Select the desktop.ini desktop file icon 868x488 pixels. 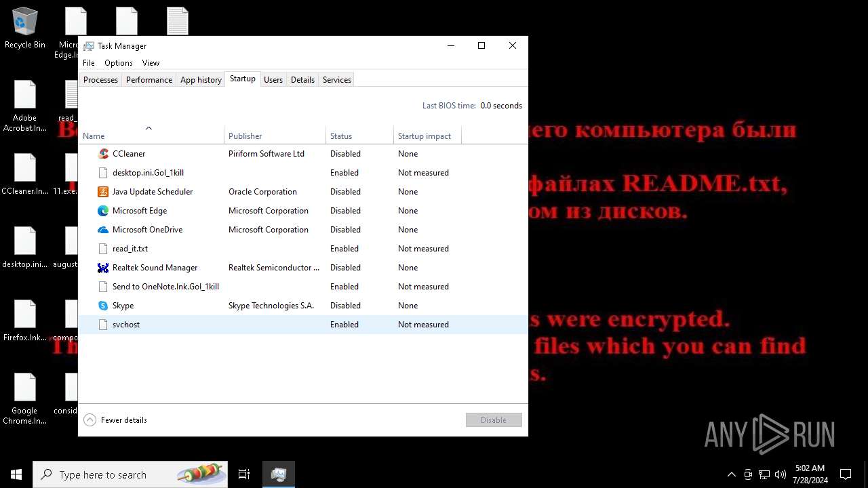[x=25, y=248]
